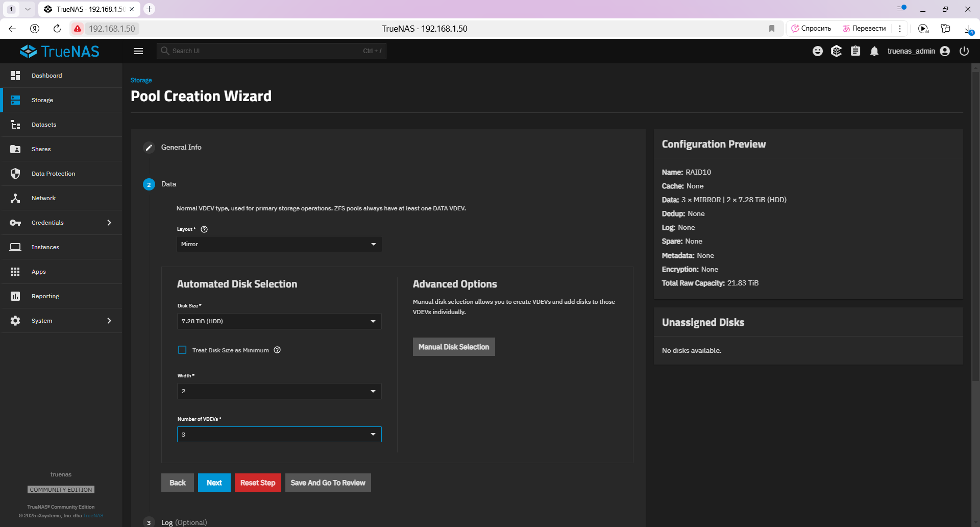Open the Instances laptop icon
Screen dimensions: 980x527
coord(15,247)
